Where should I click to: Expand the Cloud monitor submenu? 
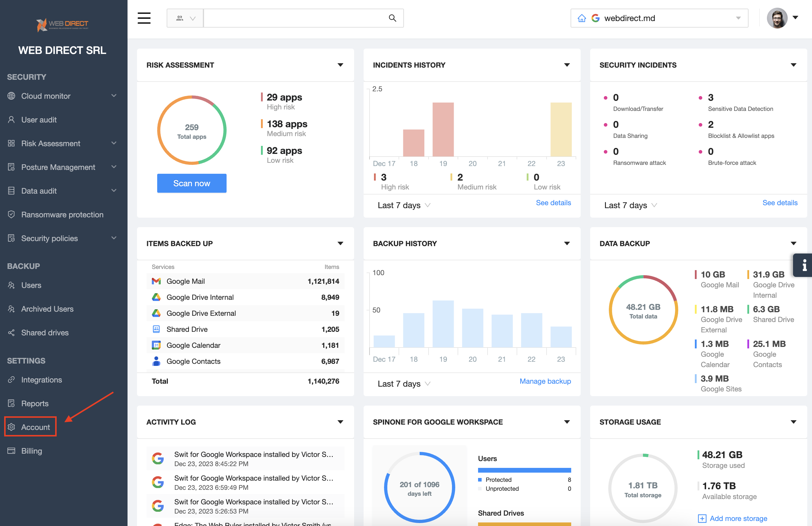(114, 96)
